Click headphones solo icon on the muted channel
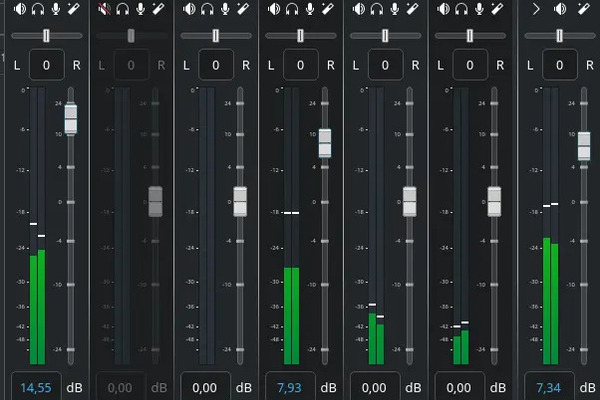 click(x=122, y=10)
